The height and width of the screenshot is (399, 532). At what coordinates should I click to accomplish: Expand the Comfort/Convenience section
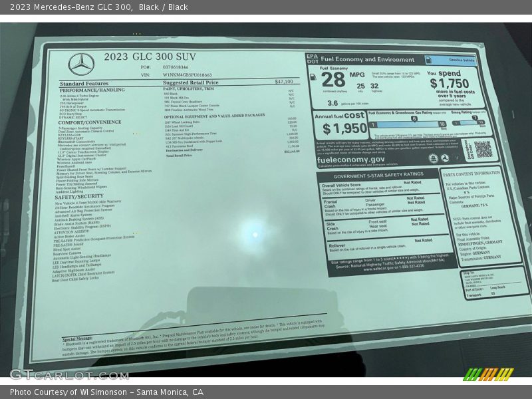pos(90,122)
